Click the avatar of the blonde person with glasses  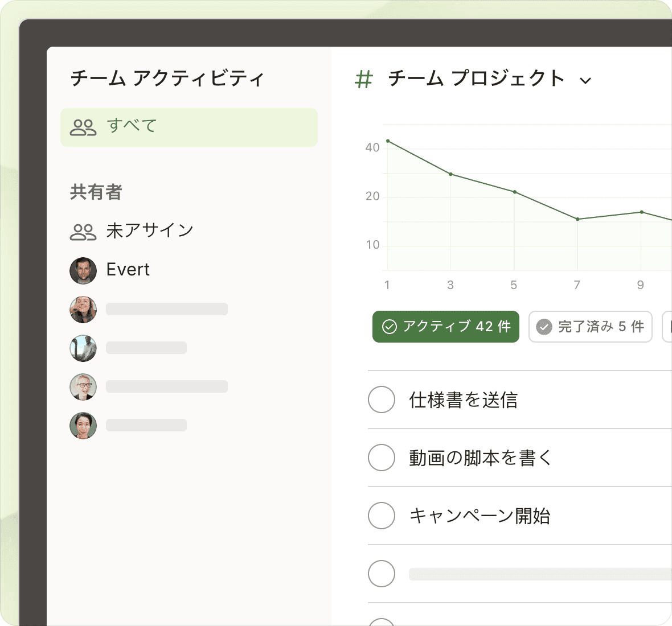83,387
